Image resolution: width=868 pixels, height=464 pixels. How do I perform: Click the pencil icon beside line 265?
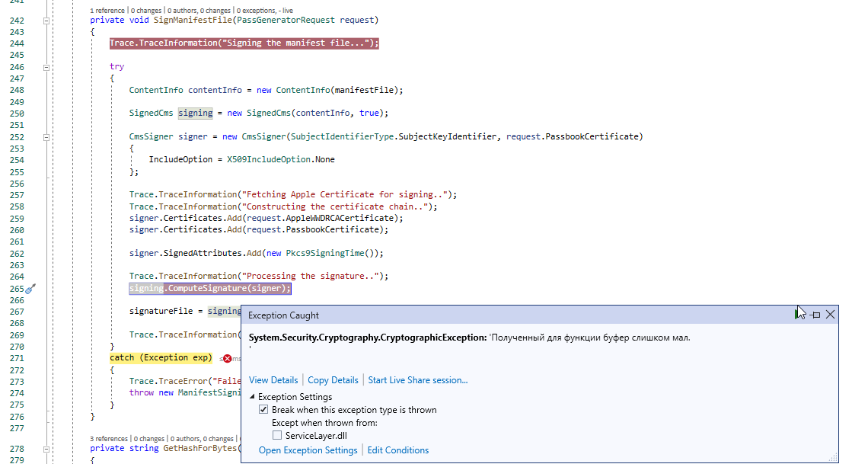click(29, 289)
